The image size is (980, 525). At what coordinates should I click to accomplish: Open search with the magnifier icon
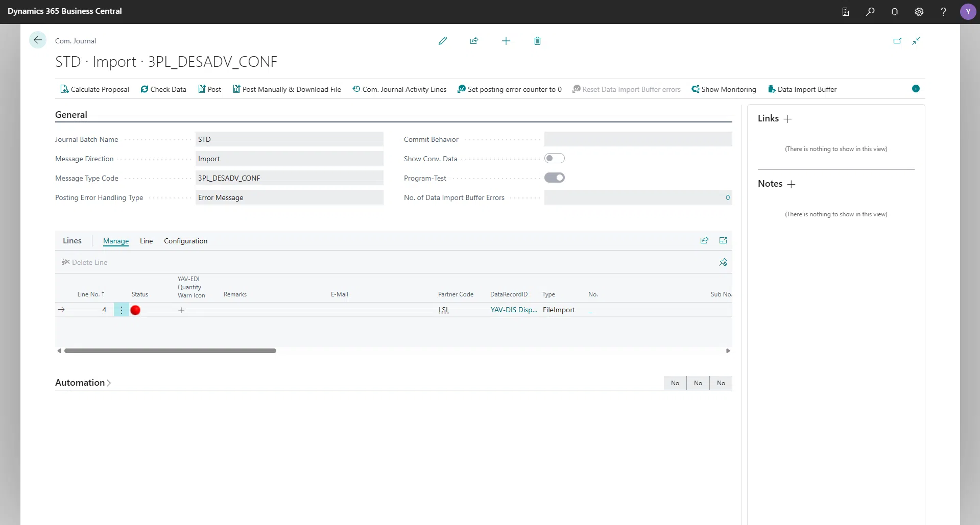870,11
